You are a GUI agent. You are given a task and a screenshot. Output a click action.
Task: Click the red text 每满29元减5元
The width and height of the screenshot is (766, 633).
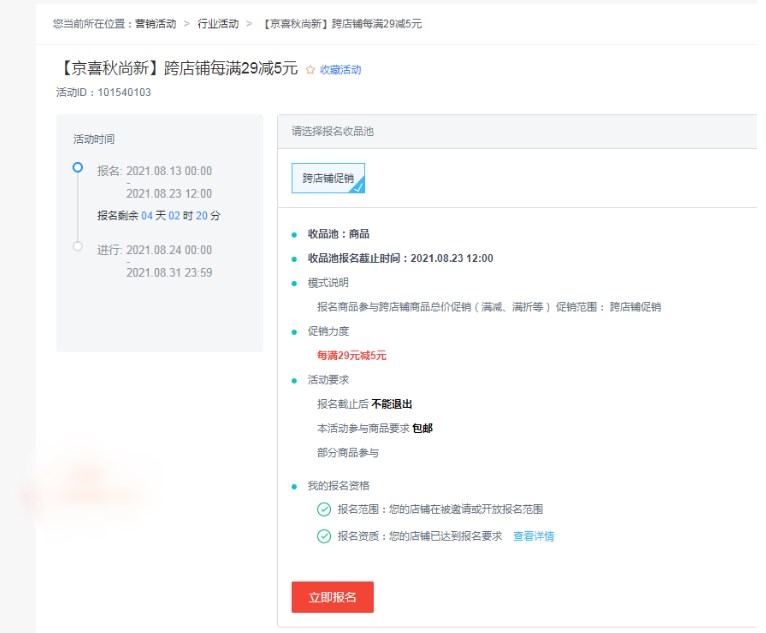[351, 356]
